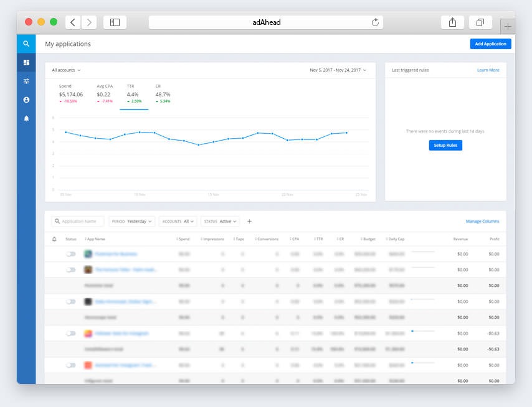Click the Application Name search field
Image resolution: width=532 pixels, height=407 pixels.
click(78, 221)
